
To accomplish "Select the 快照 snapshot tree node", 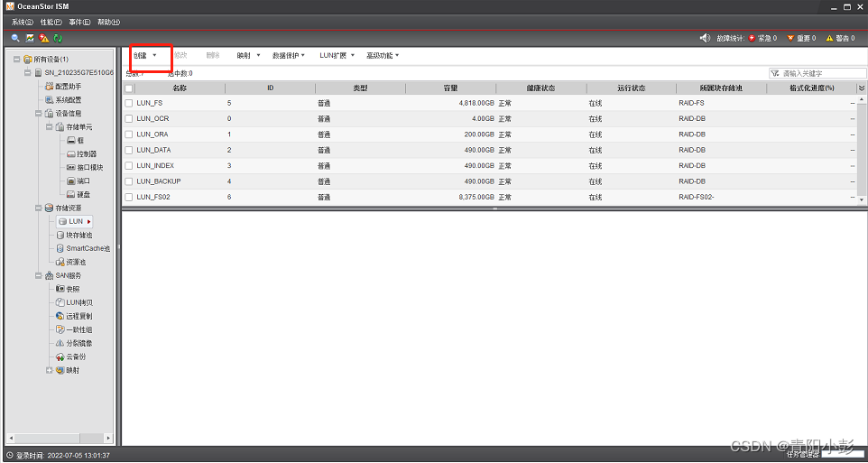I will pos(68,289).
